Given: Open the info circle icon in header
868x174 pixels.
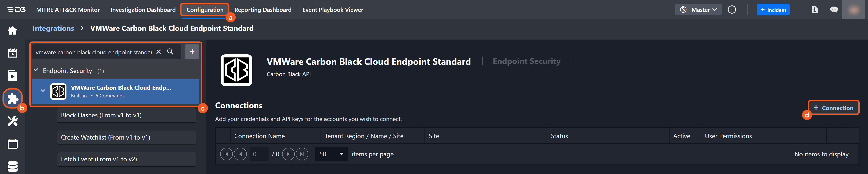Looking at the screenshot, I should pos(731,10).
